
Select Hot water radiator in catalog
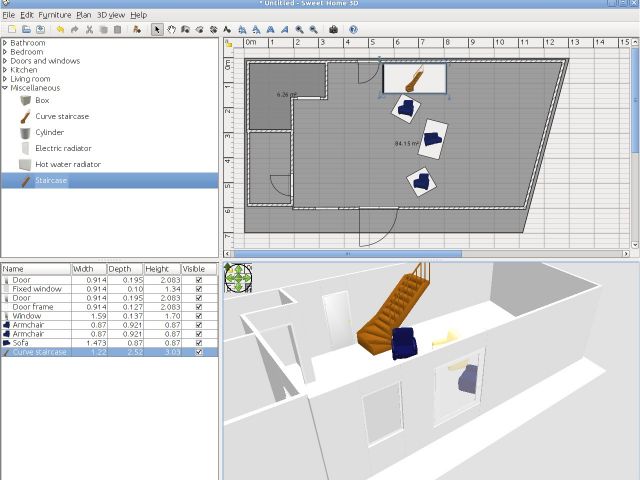[x=67, y=164]
